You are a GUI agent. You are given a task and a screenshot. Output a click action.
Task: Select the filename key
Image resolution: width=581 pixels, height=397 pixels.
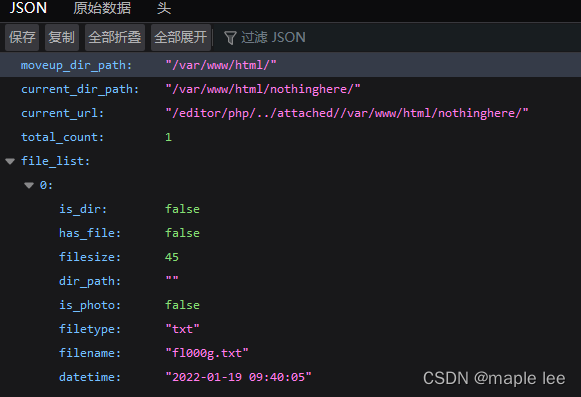(90, 353)
